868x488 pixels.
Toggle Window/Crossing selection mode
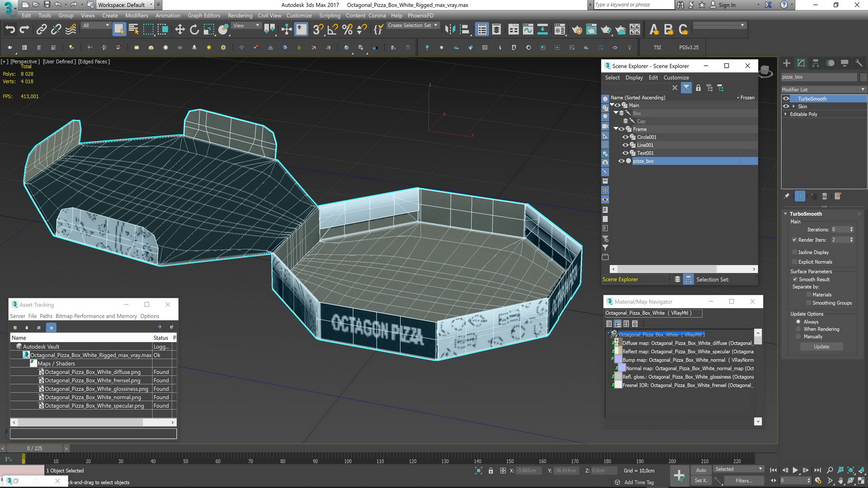[x=163, y=29]
